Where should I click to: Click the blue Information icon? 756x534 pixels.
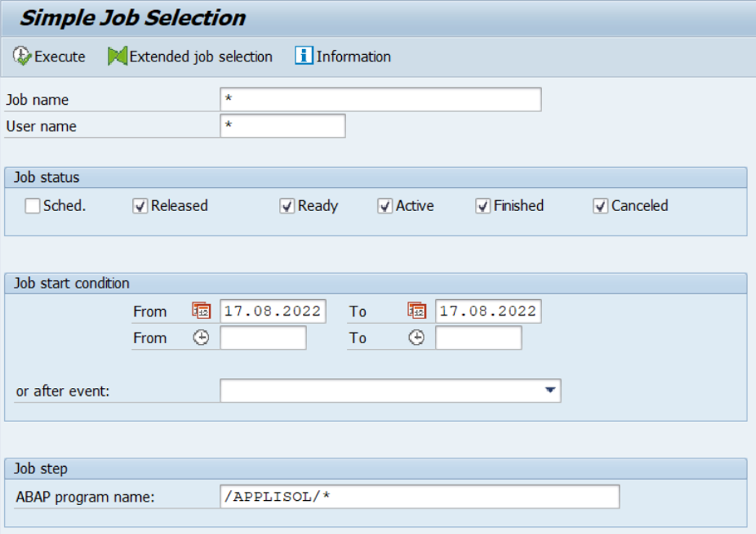tap(304, 56)
